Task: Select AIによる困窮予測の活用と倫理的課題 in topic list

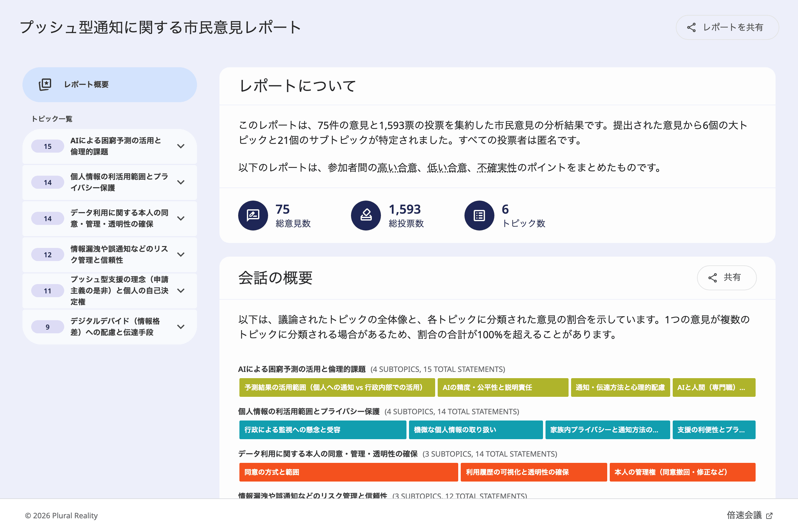Action: point(110,146)
